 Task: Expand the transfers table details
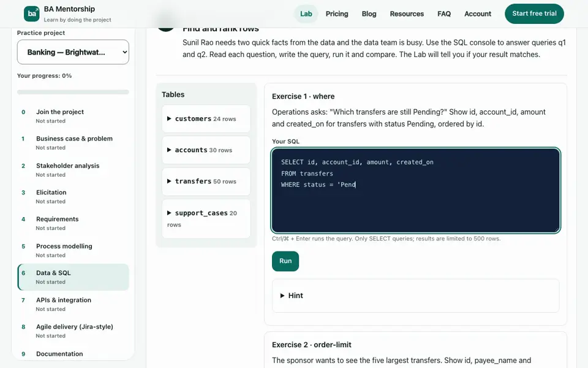206,182
